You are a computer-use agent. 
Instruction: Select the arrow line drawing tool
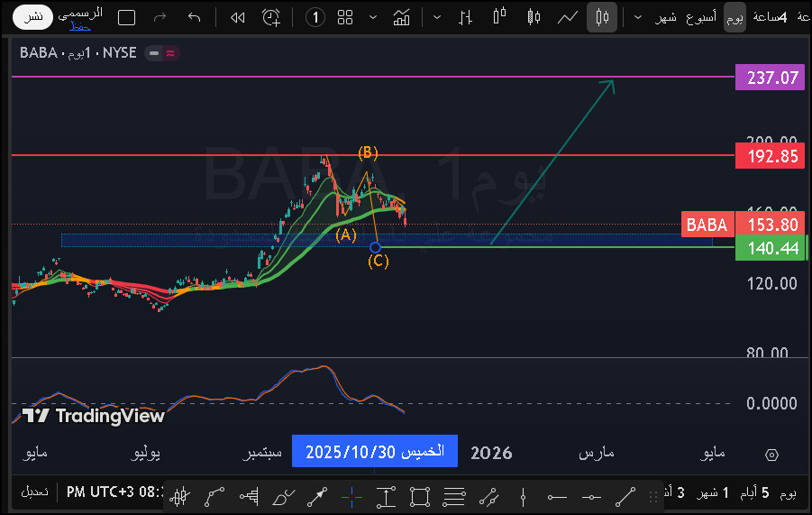pos(317,497)
